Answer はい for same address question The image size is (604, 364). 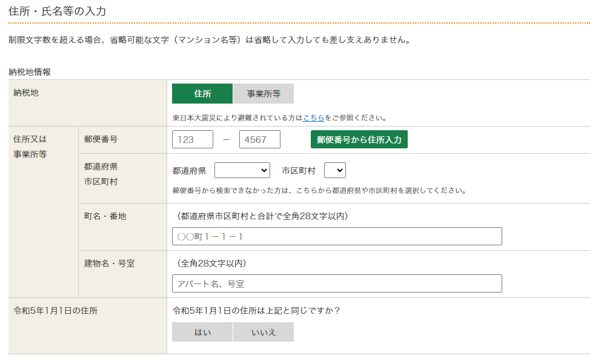tap(202, 332)
